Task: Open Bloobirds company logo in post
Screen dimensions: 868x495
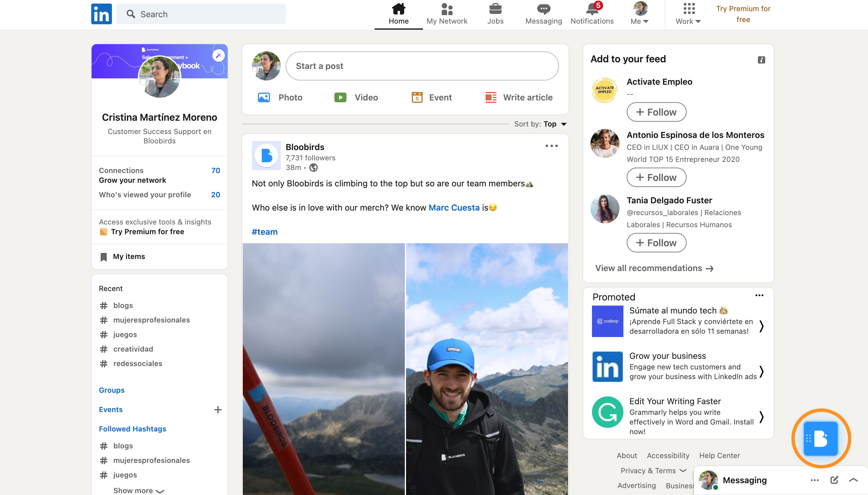Action: (266, 155)
